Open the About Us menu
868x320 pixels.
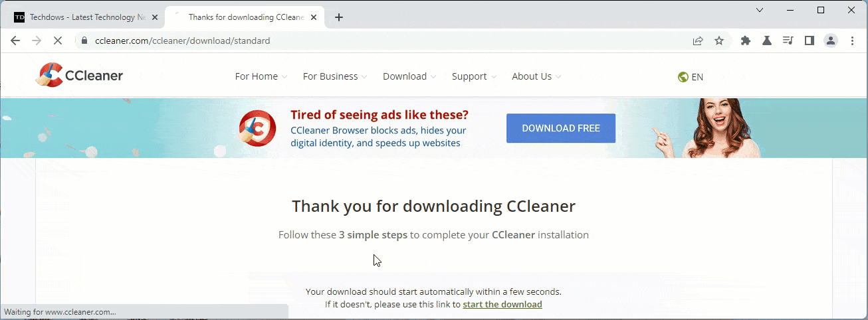[x=536, y=76]
